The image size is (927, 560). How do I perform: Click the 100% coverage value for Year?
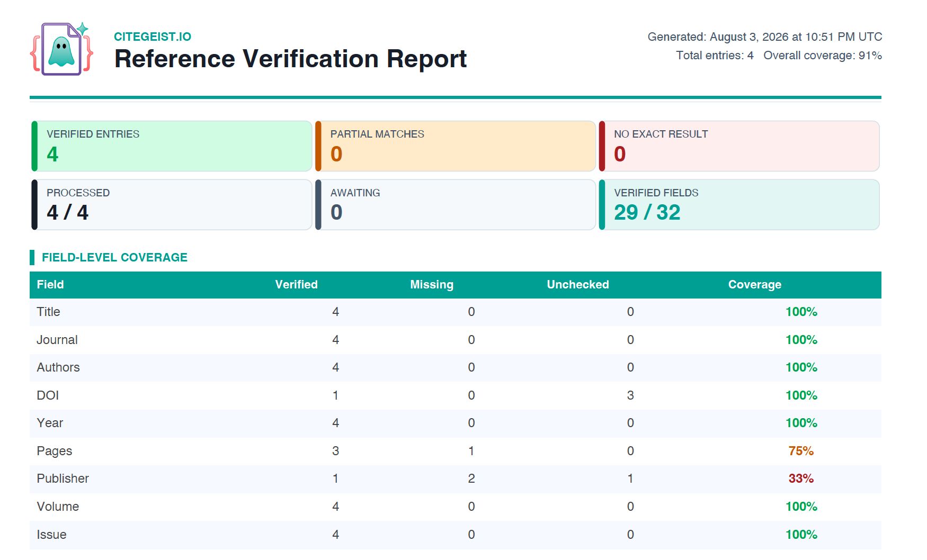(x=801, y=423)
